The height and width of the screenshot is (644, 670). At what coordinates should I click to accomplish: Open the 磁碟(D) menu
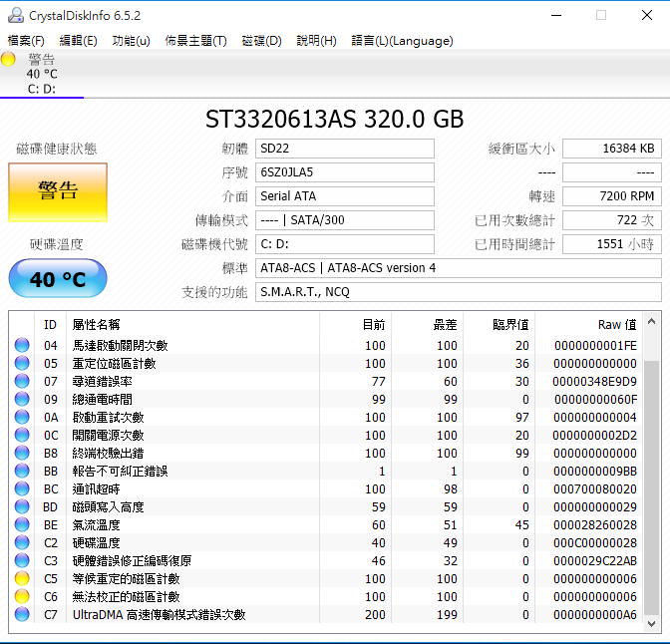(261, 41)
